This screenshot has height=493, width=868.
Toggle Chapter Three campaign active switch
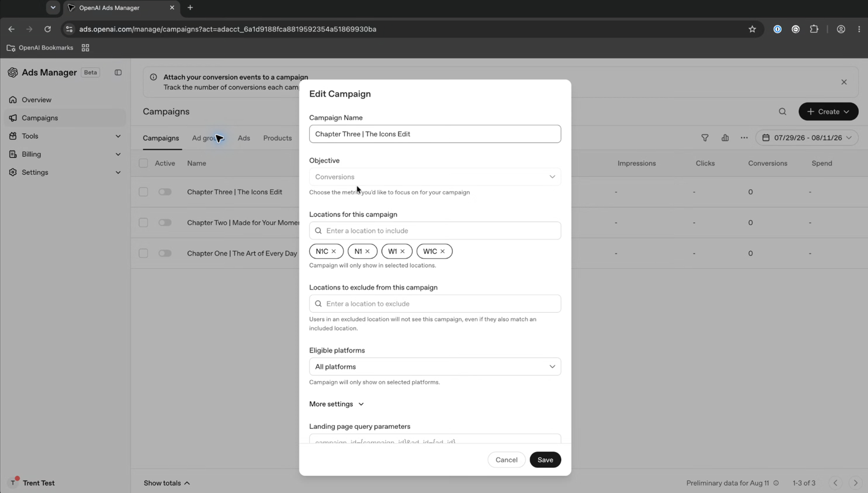tap(165, 192)
